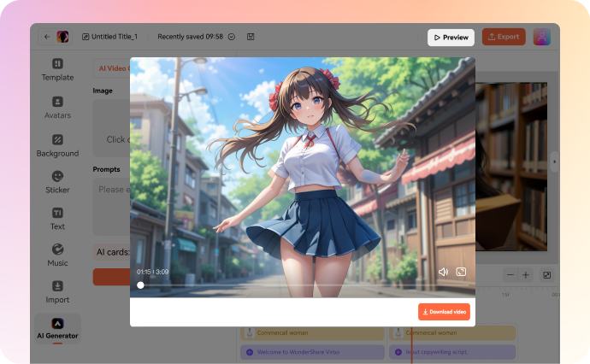590x364 pixels.
Task: Enter fullscreen on the video player
Action: click(x=461, y=272)
